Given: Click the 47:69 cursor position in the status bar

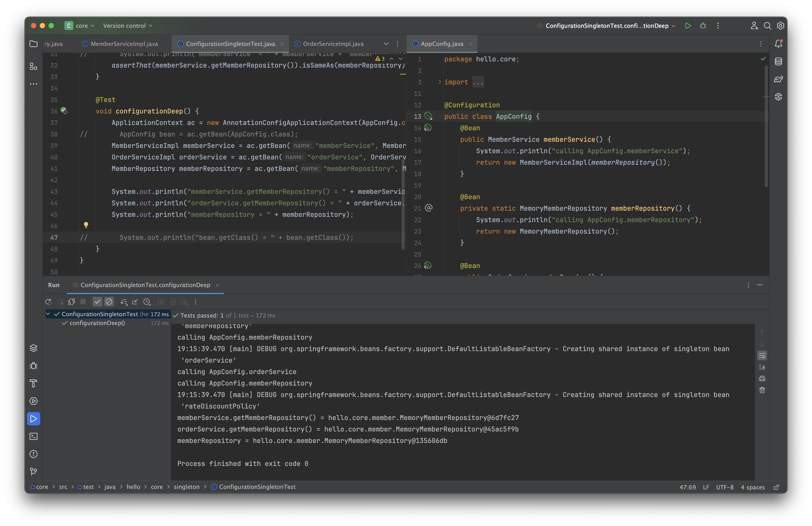Looking at the screenshot, I should pyautogui.click(x=688, y=487).
